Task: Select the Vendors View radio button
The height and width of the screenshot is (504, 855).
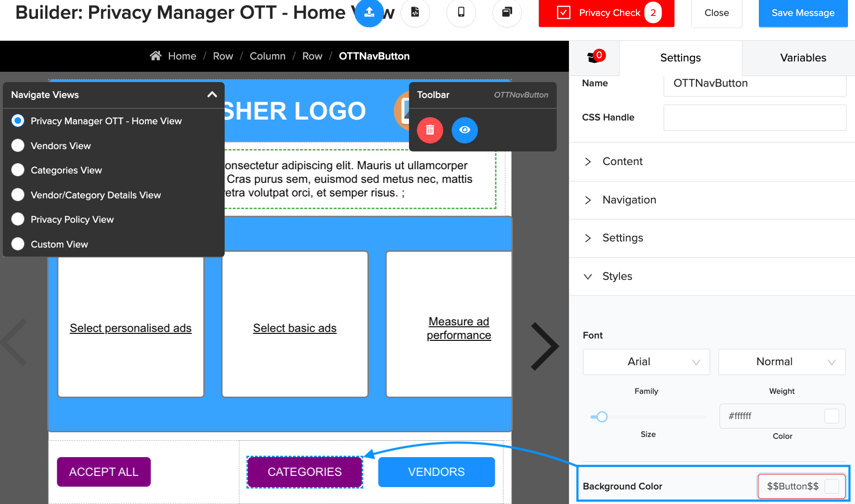Action: (x=17, y=145)
